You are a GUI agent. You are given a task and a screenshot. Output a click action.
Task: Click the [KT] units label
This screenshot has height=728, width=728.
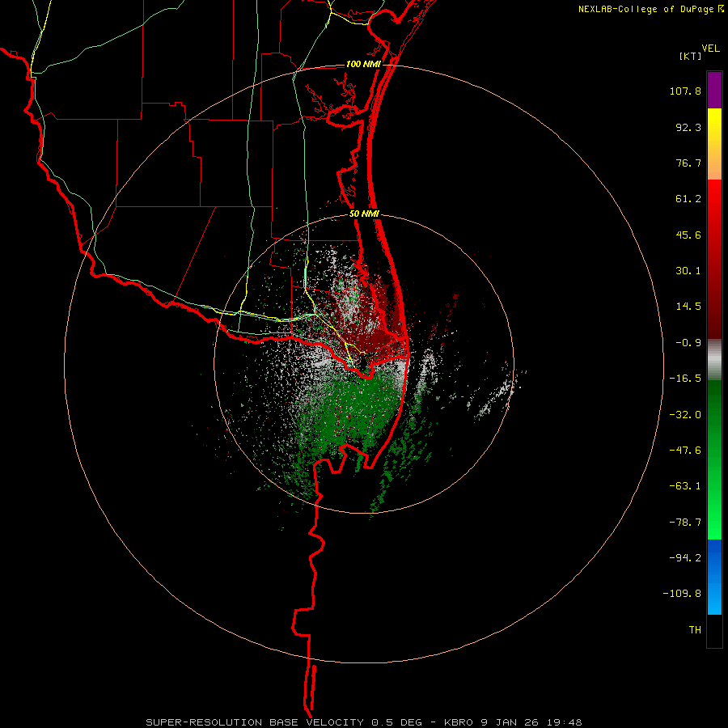691,56
